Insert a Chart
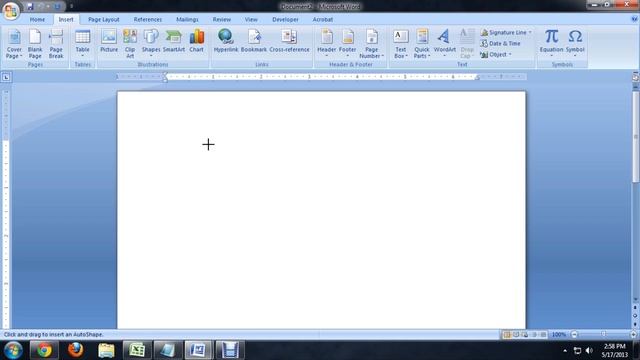Viewport: 640px width, 360px height. (x=196, y=41)
